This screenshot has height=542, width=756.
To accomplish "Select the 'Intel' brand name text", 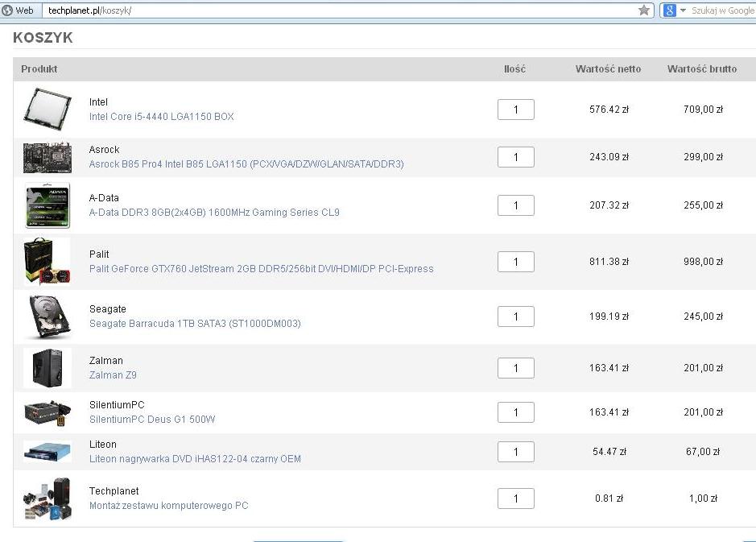I will coord(98,101).
